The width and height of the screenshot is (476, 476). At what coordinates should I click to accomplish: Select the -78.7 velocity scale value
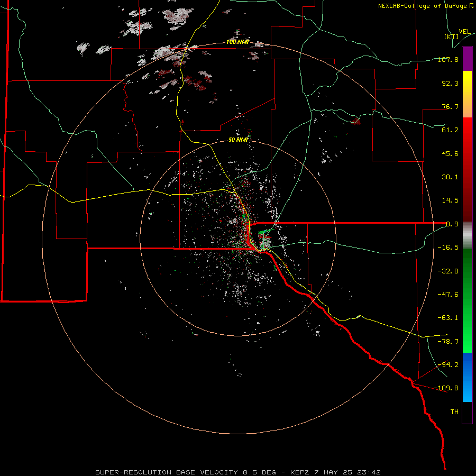tap(448, 342)
